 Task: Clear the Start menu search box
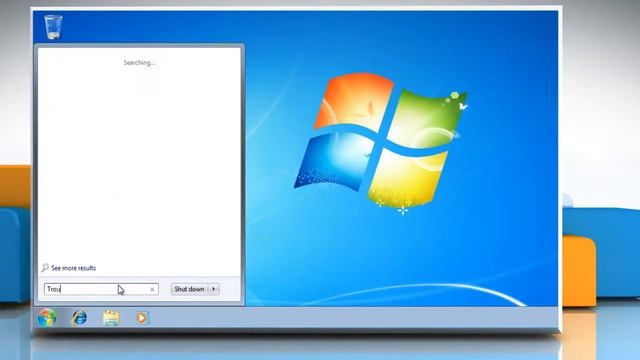pos(152,289)
